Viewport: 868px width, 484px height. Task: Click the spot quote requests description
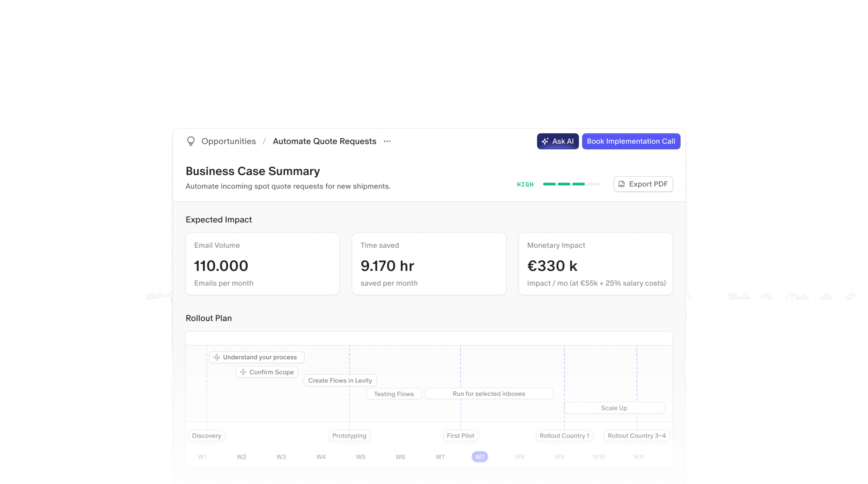(288, 186)
